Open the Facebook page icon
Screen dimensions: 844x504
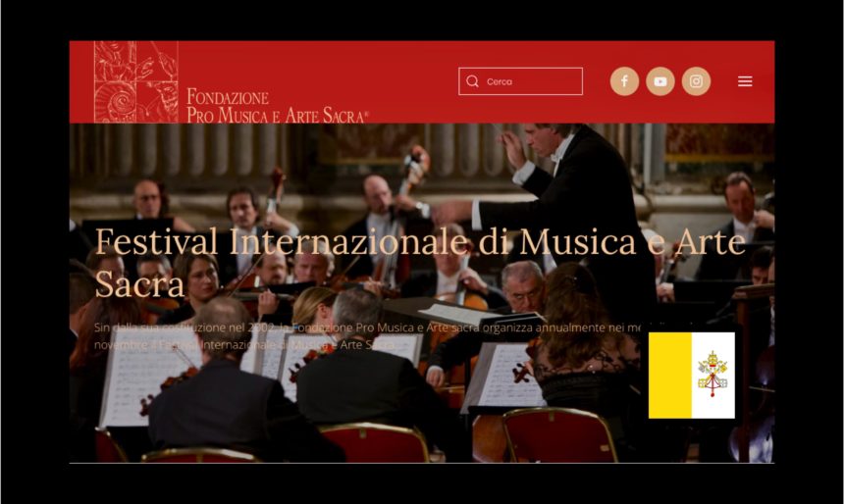pos(624,81)
